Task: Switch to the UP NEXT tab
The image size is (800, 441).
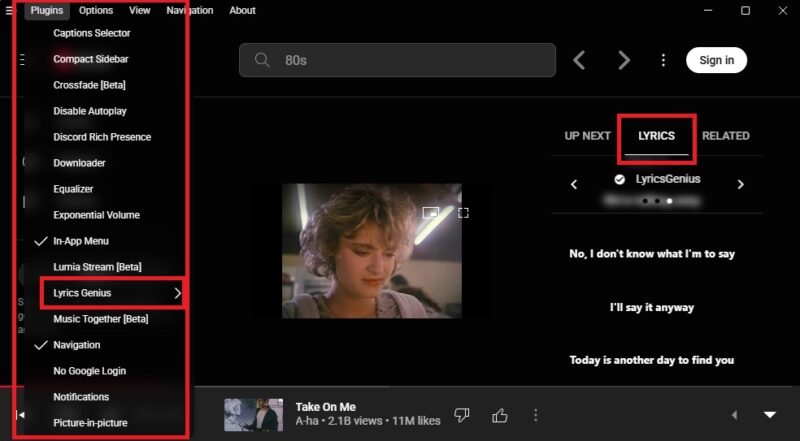Action: pos(587,136)
